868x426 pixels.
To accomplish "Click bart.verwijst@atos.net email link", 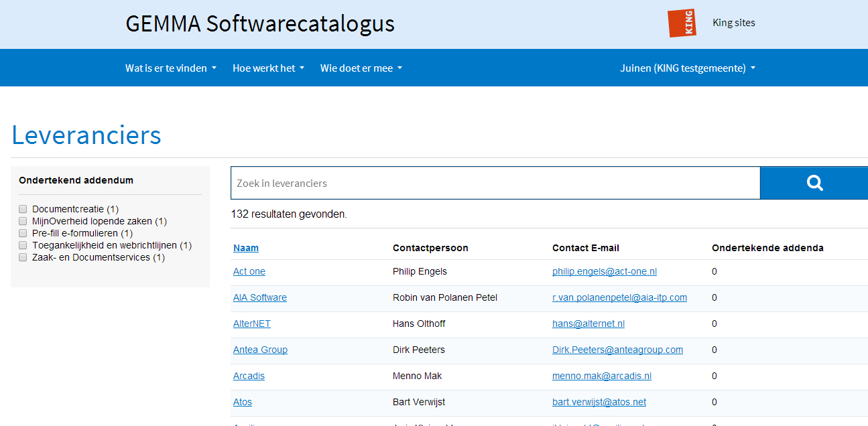I will (x=599, y=402).
